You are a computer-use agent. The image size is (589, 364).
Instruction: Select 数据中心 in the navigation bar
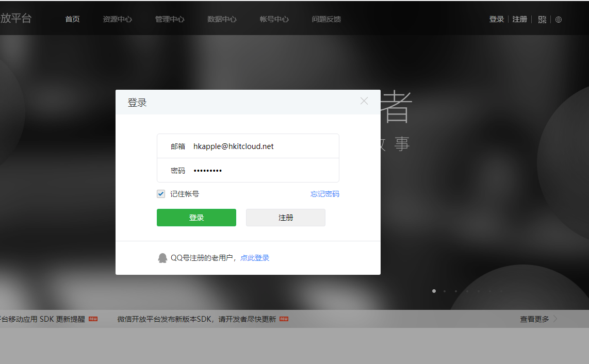(x=222, y=19)
